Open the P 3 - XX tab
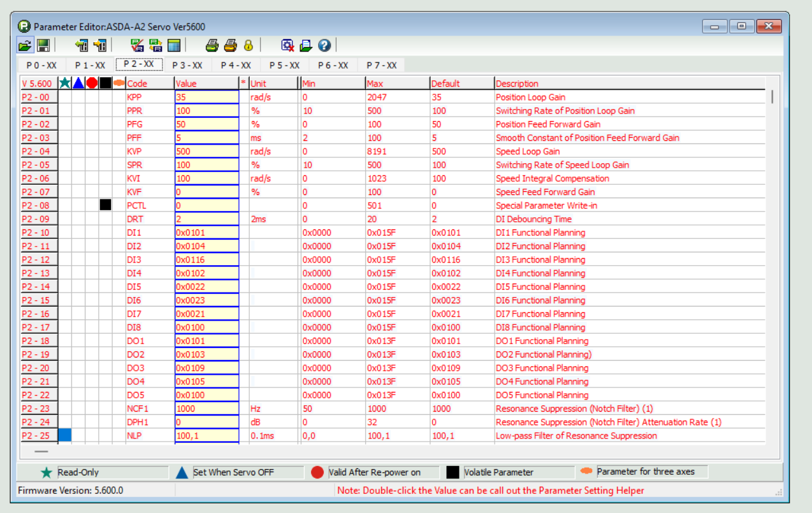812x513 pixels. pyautogui.click(x=187, y=65)
